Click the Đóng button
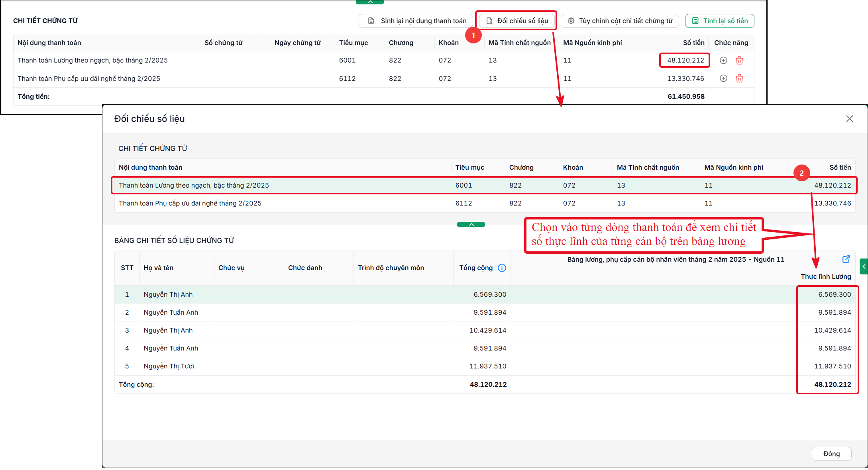This screenshot has width=868, height=470. click(x=831, y=454)
